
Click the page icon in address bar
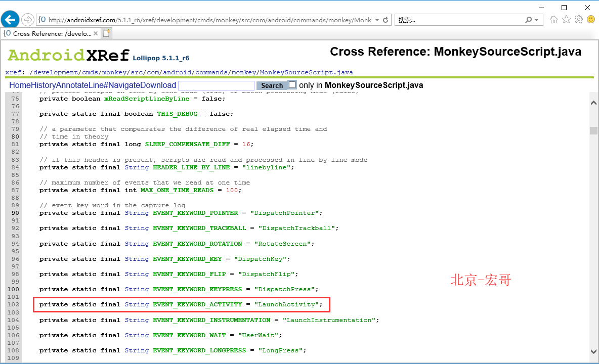tap(42, 20)
